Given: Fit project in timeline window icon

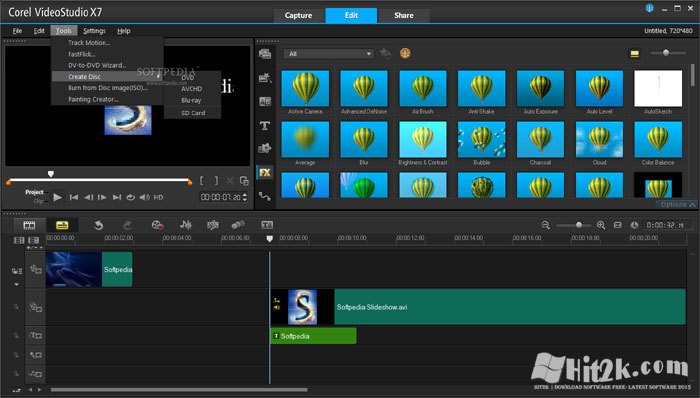Looking at the screenshot, I should click(617, 225).
